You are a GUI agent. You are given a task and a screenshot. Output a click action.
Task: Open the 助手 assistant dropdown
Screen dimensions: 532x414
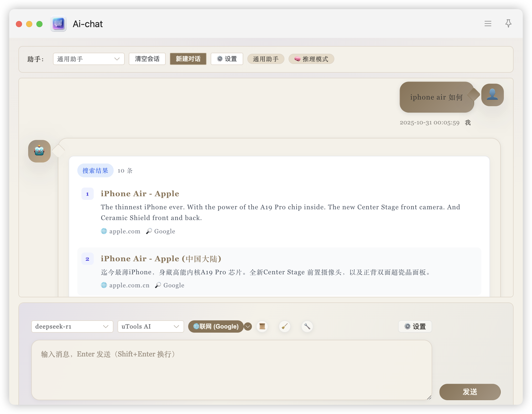(89, 59)
